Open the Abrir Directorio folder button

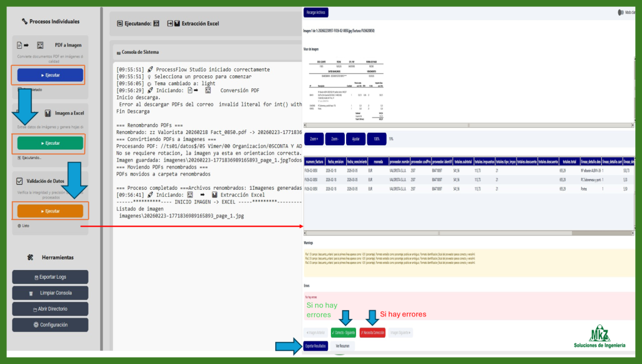pyautogui.click(x=50, y=309)
